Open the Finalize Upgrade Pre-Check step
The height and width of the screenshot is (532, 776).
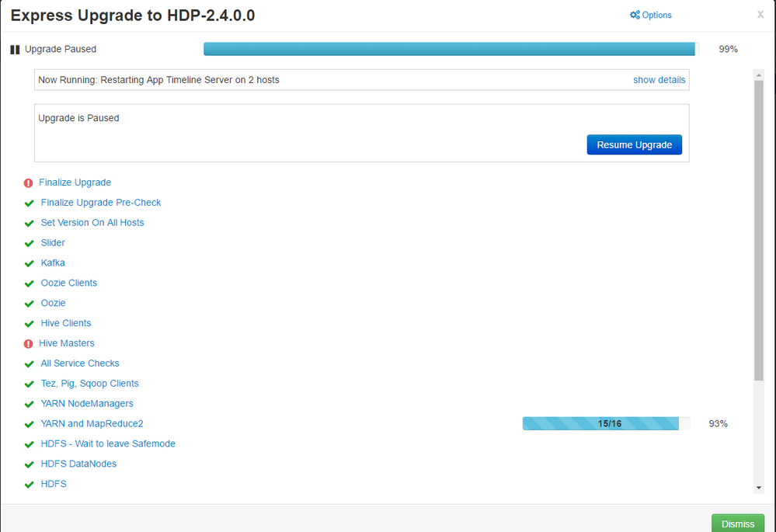tap(100, 203)
